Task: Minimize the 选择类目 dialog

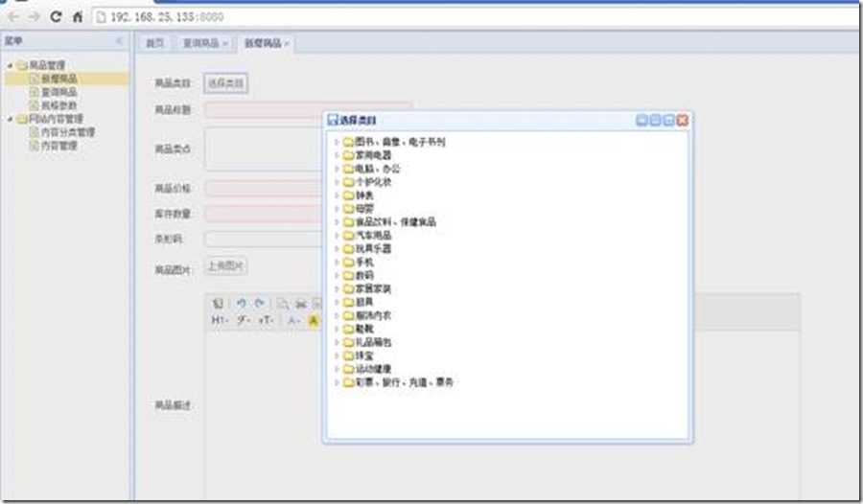Action: point(655,120)
